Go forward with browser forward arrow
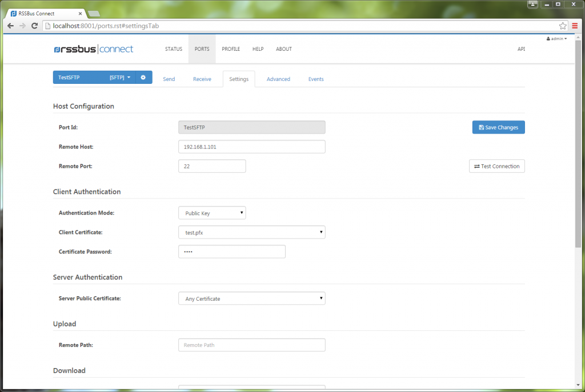The width and height of the screenshot is (585, 392). click(22, 26)
